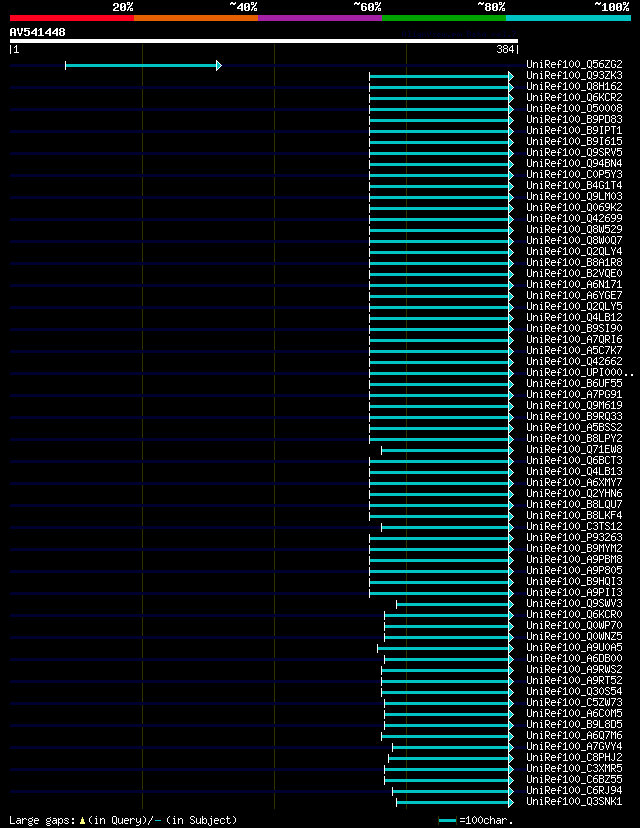Image resolution: width=640 pixels, height=828 pixels.
Task: Select the UniRef100_B4G1T4 entry
Action: coord(574,185)
